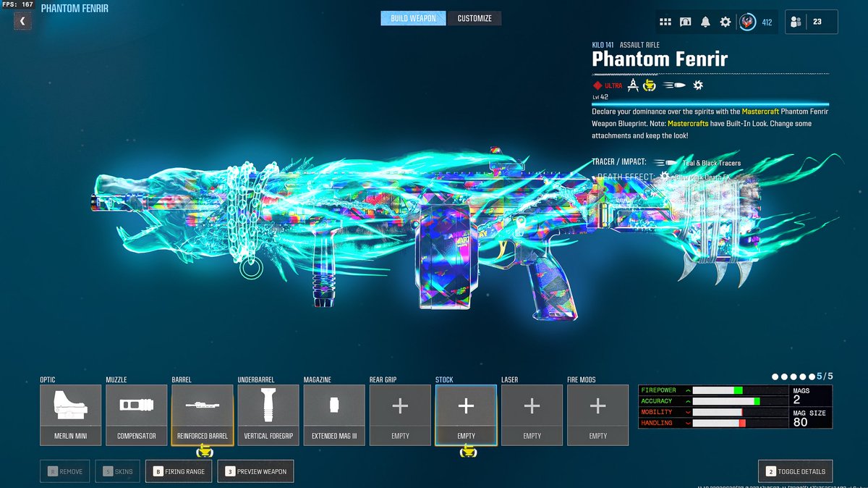Viewport: 868px width, 488px height.
Task: Click the player level 412
Action: 767,22
